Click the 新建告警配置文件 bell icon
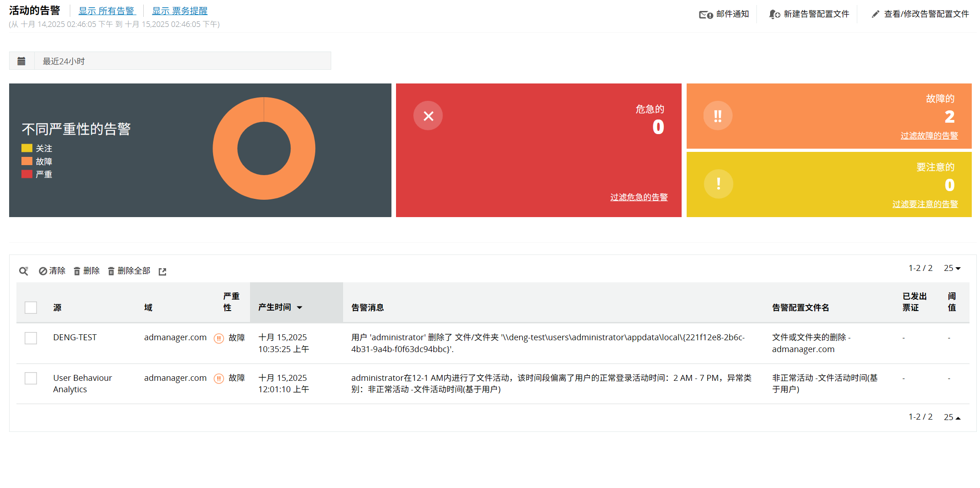 [774, 14]
